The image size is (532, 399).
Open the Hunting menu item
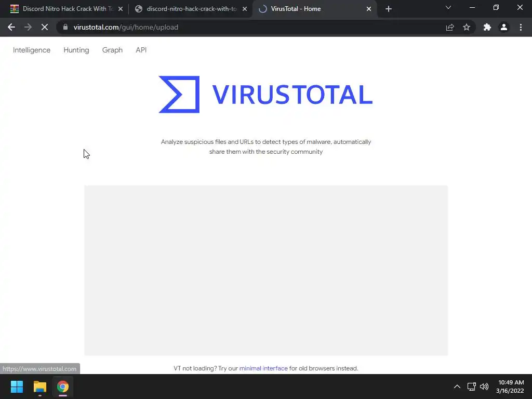[76, 50]
